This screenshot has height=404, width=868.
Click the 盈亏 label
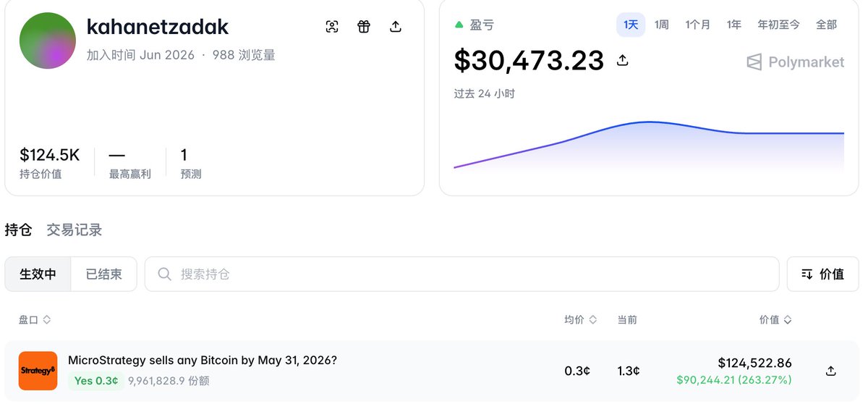(482, 25)
